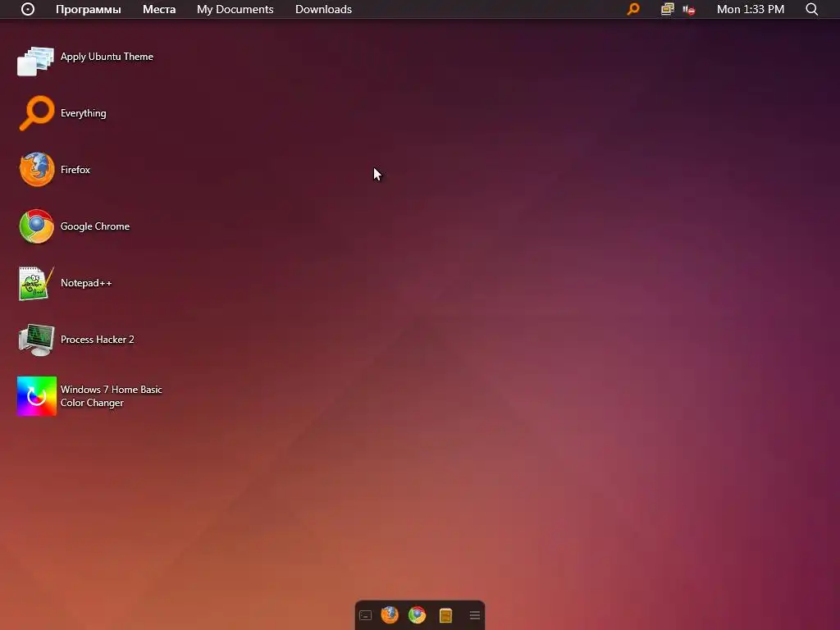Select the Google Chrome desktop shortcut
This screenshot has height=630, width=840.
point(74,226)
